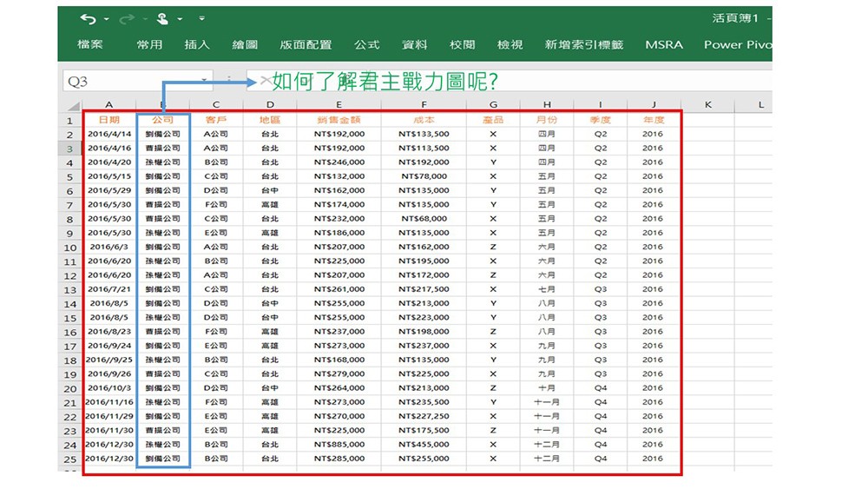Switch to the MSRA tab
Screen dimensions: 868x489
[x=664, y=44]
